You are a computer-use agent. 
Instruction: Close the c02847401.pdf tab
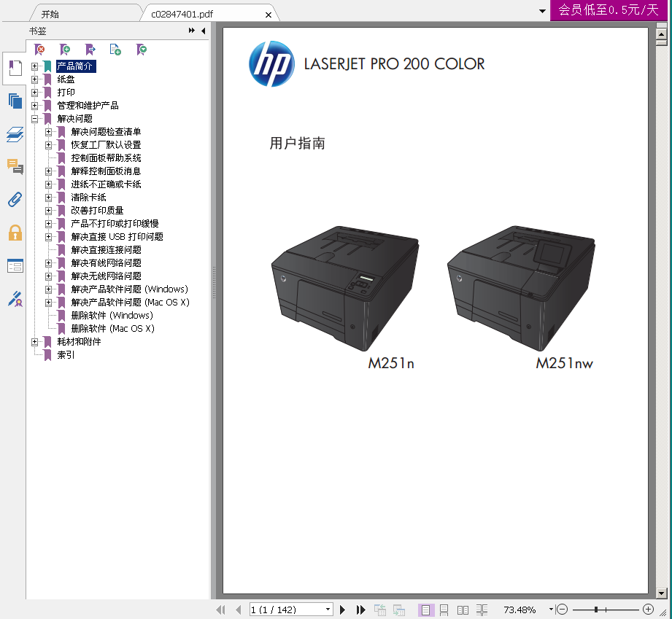(x=269, y=15)
